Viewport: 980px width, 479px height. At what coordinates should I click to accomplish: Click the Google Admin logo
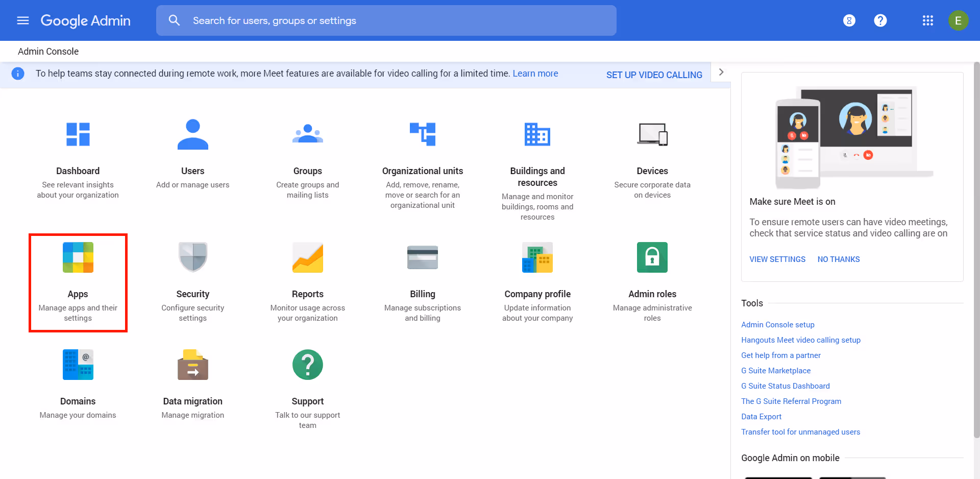point(85,20)
